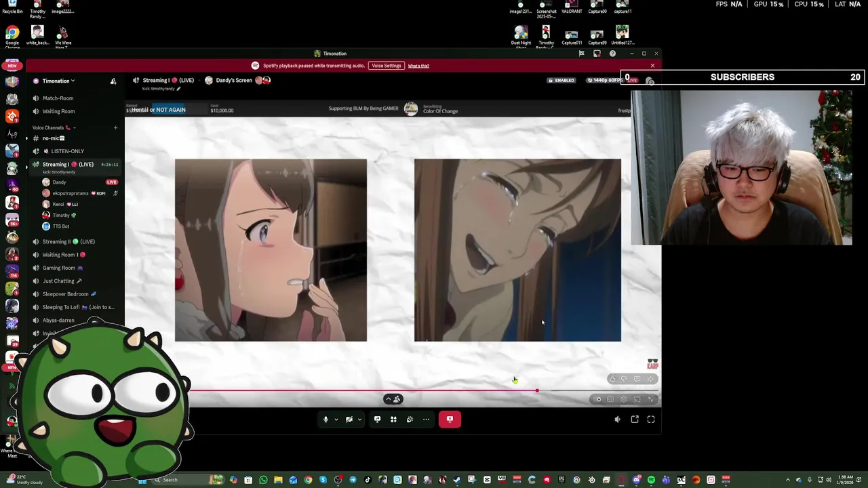Open the Recycle Bin desktop icon
This screenshot has width=868, height=488.
click(x=12, y=7)
